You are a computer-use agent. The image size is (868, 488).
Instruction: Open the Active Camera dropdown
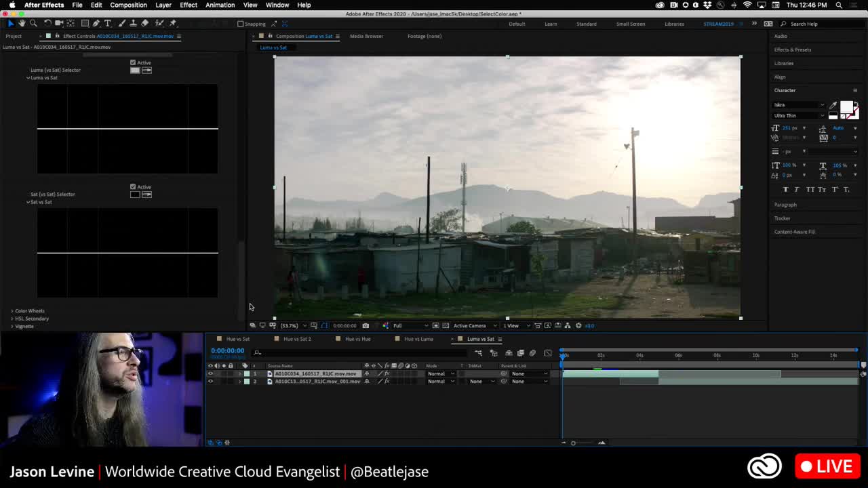[473, 326]
